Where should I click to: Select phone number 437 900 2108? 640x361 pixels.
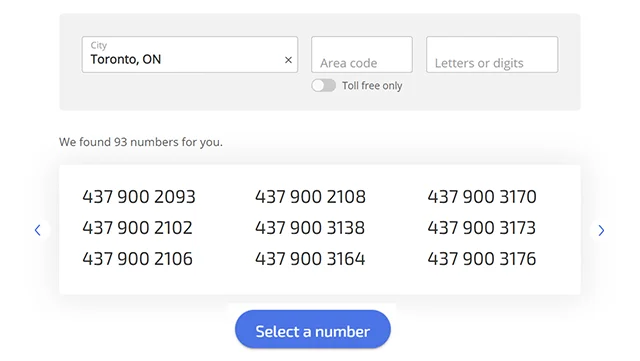[310, 196]
